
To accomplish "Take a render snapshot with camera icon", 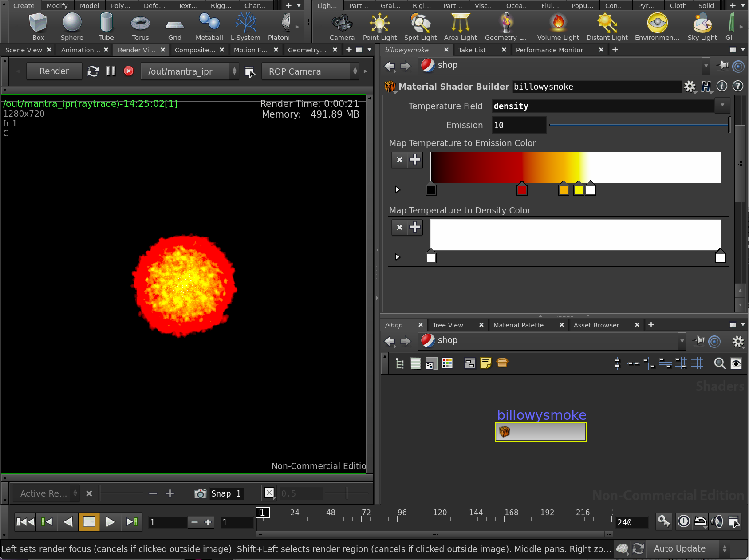I will tap(201, 493).
